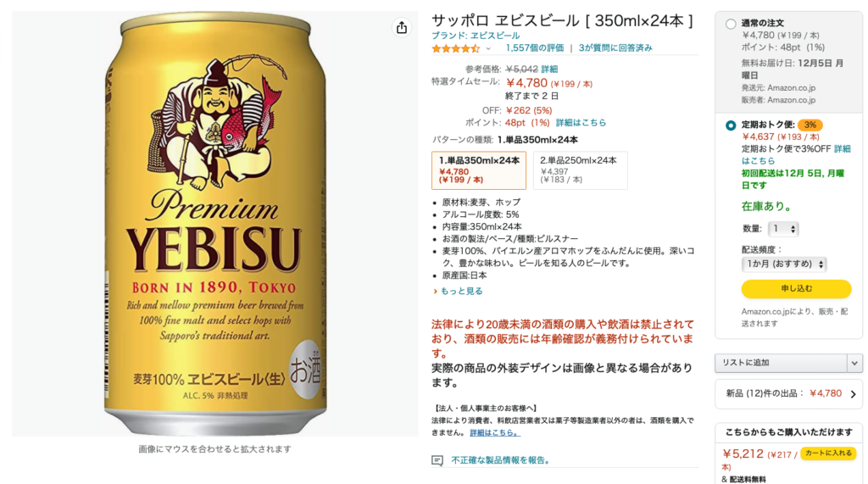The height and width of the screenshot is (484, 868).
Task: Open the 1,557個の評価 reviews link
Action: [534, 48]
